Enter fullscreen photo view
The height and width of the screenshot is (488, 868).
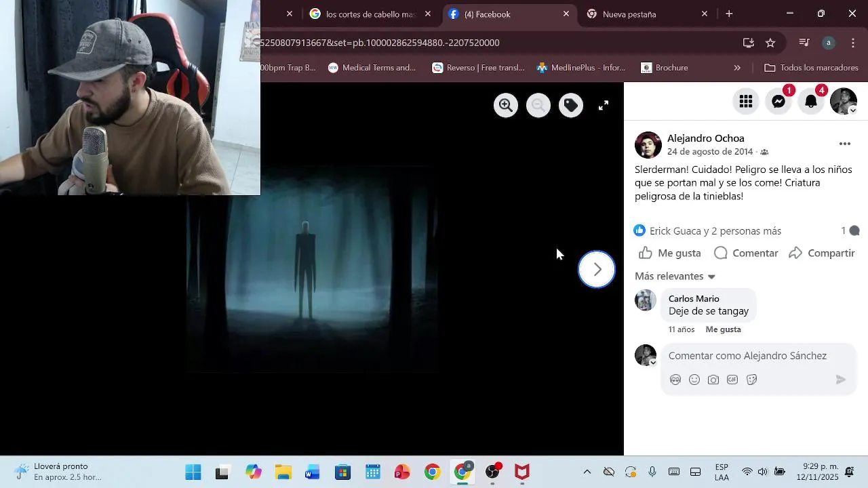point(604,105)
